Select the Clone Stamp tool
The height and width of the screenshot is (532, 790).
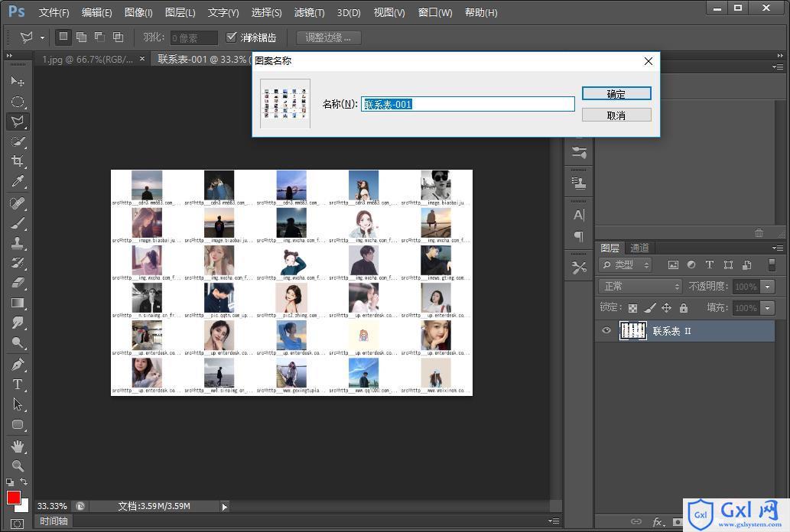(18, 243)
